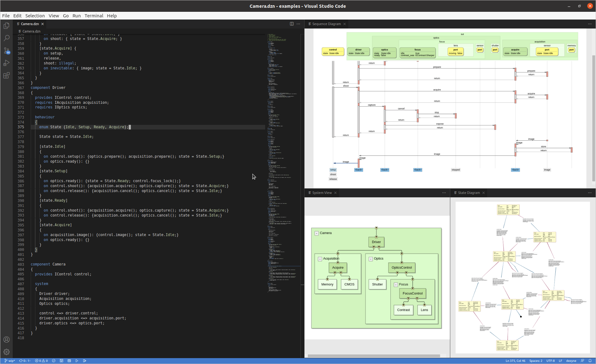Open the Search view in activity bar

point(7,38)
